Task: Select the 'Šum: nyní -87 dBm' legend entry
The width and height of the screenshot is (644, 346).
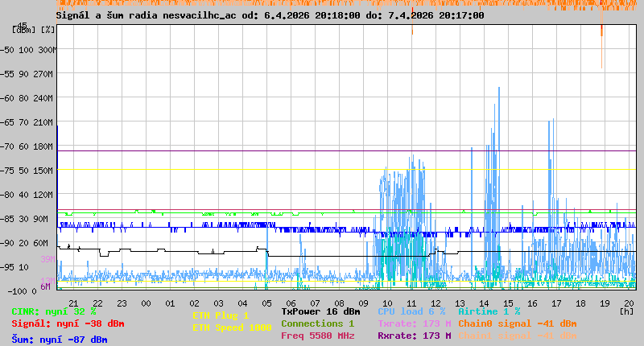Action: point(60,340)
